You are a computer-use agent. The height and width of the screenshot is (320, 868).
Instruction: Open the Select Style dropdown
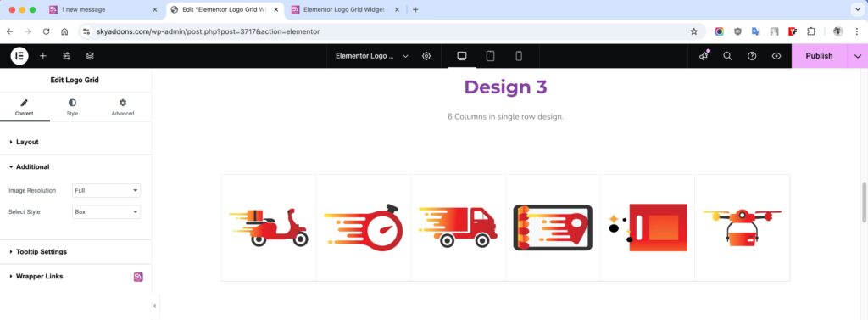[106, 212]
